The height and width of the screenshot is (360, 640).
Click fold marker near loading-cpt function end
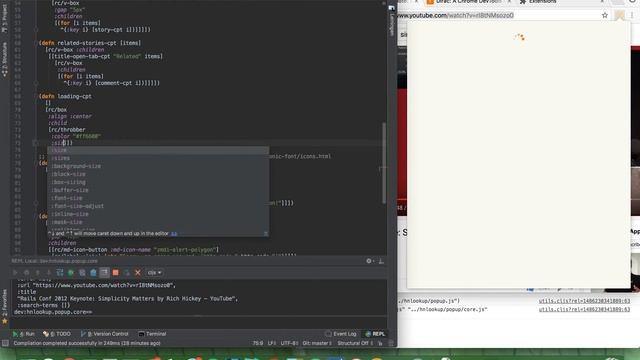tap(36, 143)
